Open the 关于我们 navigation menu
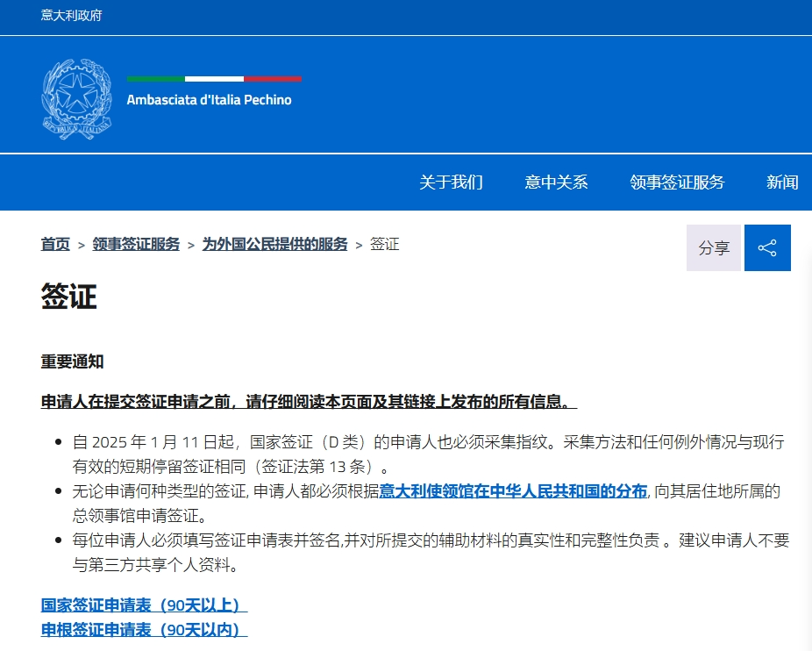The height and width of the screenshot is (651, 812). pyautogui.click(x=451, y=182)
